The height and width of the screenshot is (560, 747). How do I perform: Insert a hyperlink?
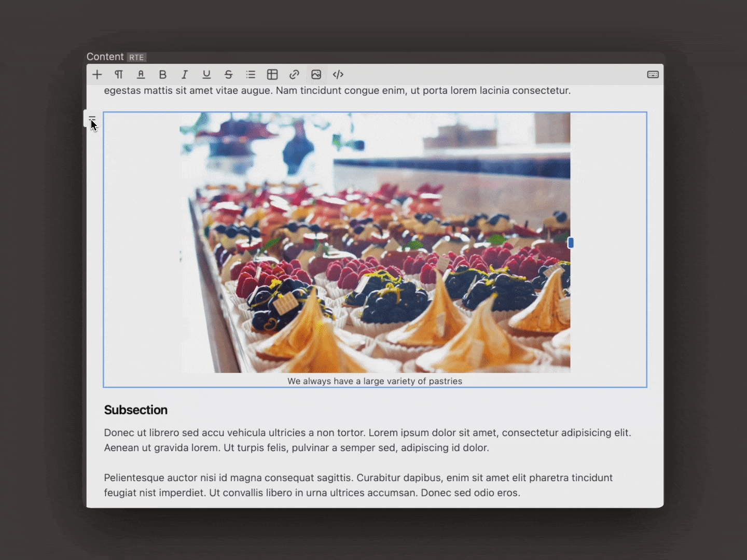pos(294,74)
